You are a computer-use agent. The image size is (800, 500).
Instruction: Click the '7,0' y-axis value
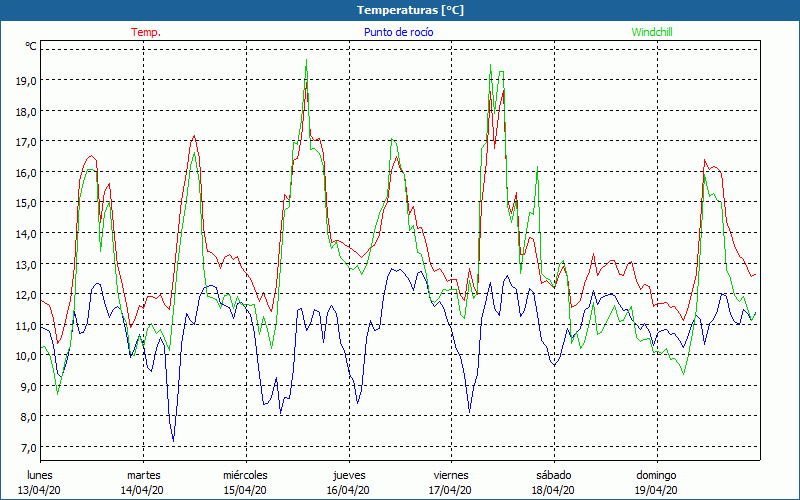pos(28,447)
